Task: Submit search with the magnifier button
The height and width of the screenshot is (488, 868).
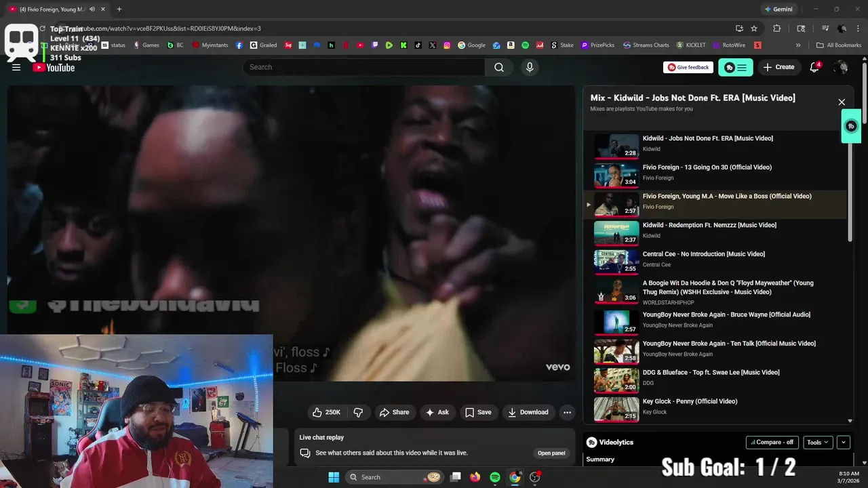Action: (x=499, y=67)
